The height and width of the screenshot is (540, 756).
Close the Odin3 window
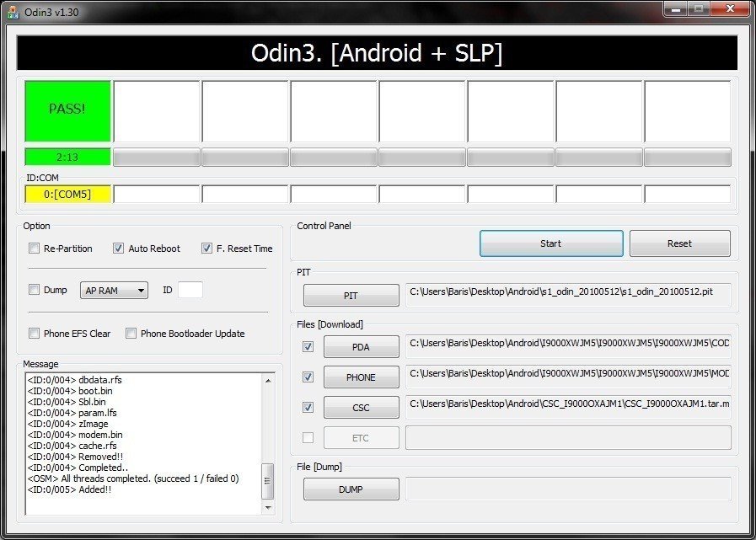[x=730, y=8]
